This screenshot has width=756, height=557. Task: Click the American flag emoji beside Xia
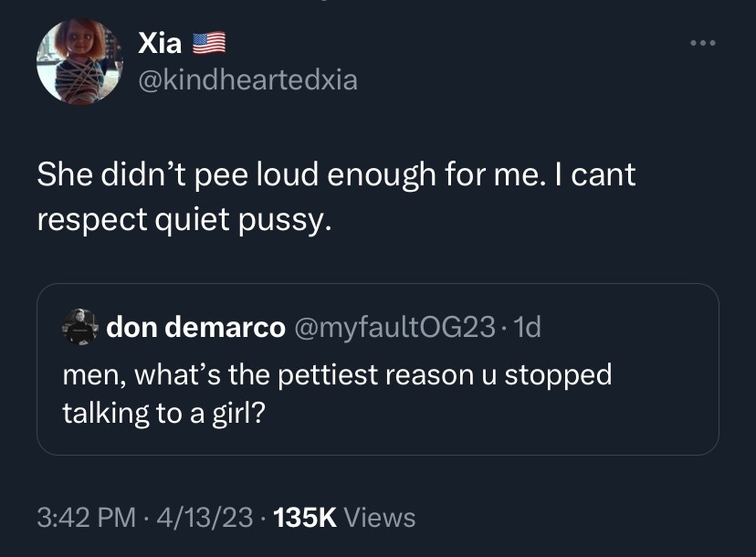click(x=208, y=42)
